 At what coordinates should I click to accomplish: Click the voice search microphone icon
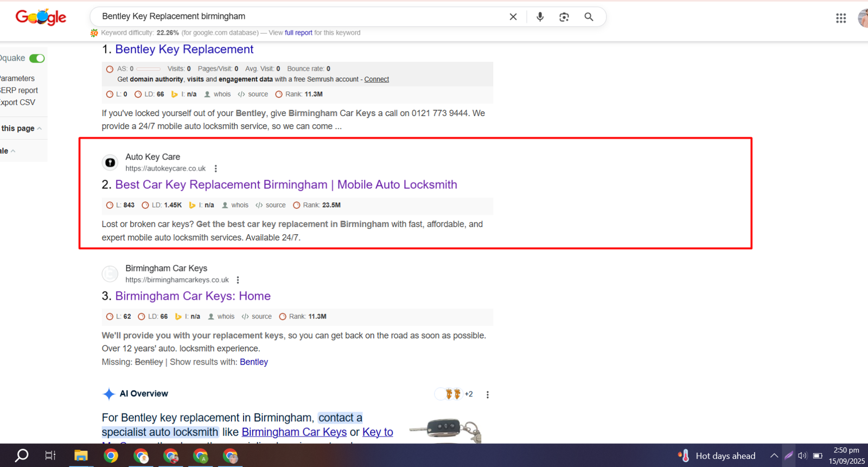(x=540, y=17)
